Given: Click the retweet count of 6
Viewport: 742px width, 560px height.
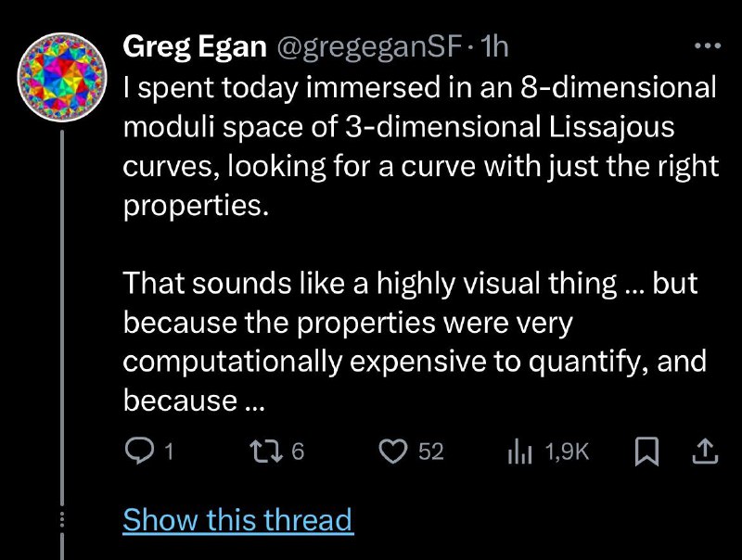Looking at the screenshot, I should click(297, 452).
